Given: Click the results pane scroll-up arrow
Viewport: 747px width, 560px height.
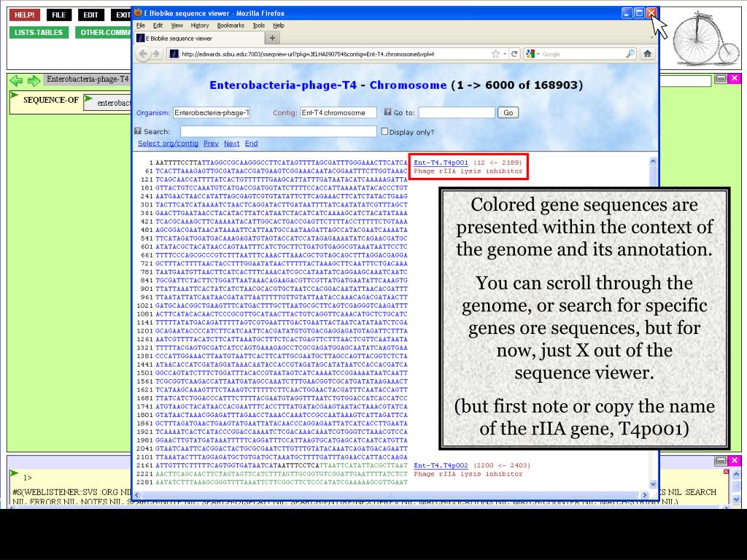Looking at the screenshot, I should (736, 475).
